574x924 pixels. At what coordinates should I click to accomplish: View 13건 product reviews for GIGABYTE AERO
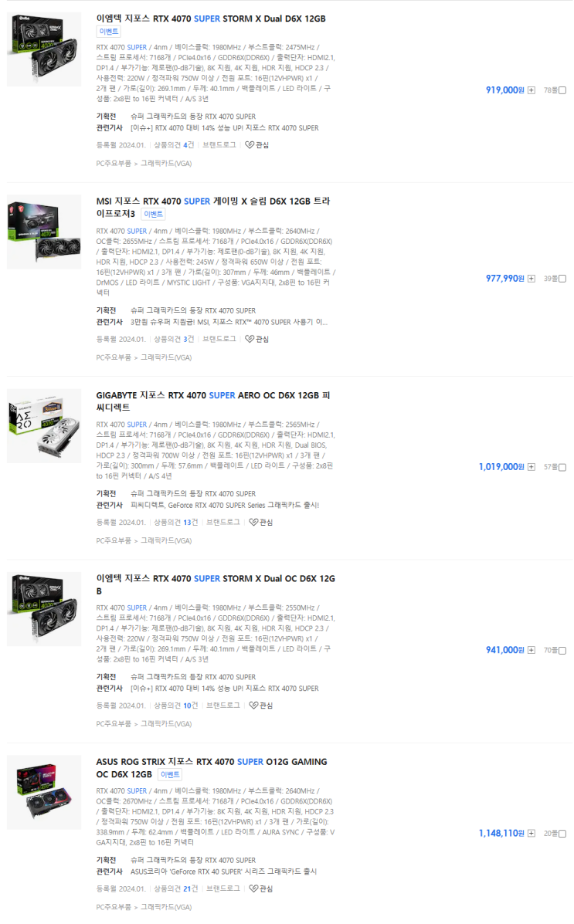coord(191,522)
